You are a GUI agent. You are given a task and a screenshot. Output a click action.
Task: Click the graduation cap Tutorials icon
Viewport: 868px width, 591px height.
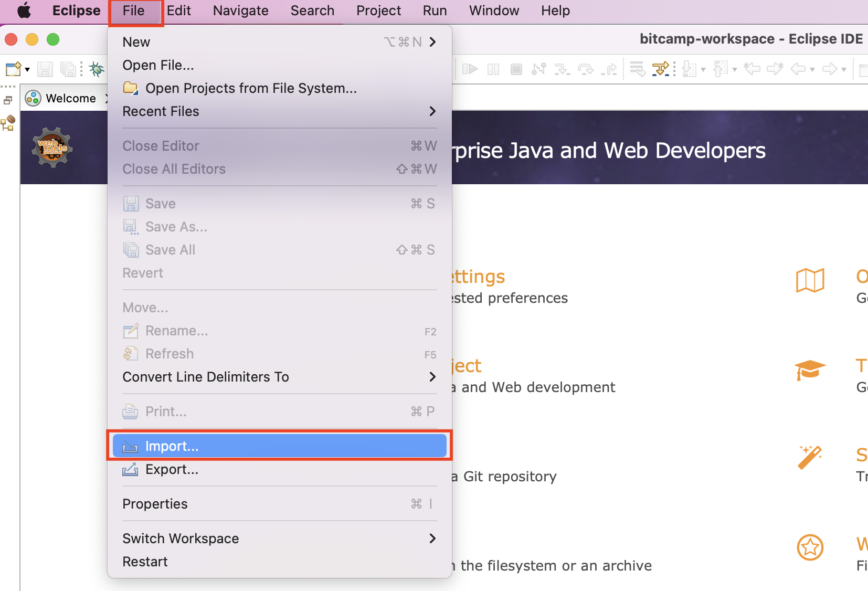pos(810,370)
